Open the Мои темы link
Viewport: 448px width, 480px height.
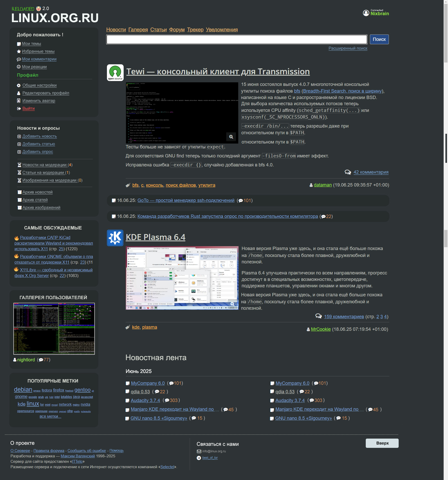(31, 44)
